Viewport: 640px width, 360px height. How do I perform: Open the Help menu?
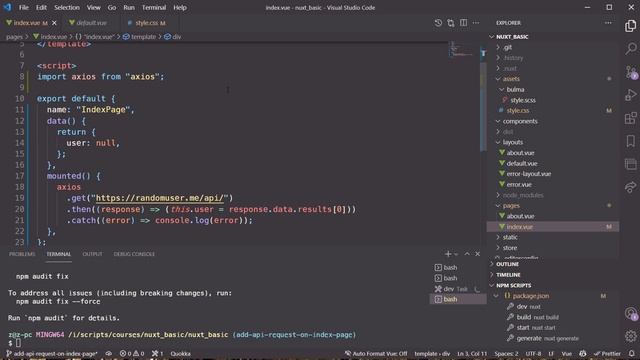(180, 7)
